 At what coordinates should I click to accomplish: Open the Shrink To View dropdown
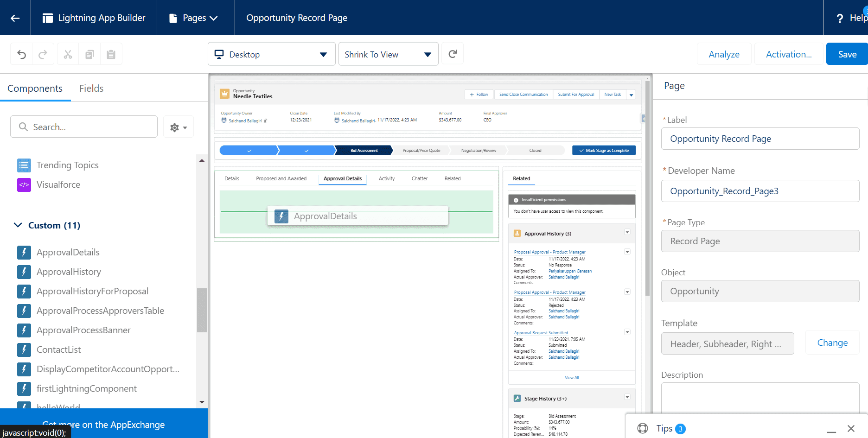pos(388,54)
